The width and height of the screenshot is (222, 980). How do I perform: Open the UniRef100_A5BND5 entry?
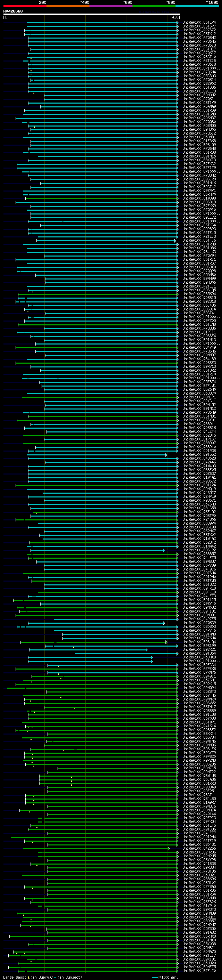pyautogui.click(x=199, y=125)
